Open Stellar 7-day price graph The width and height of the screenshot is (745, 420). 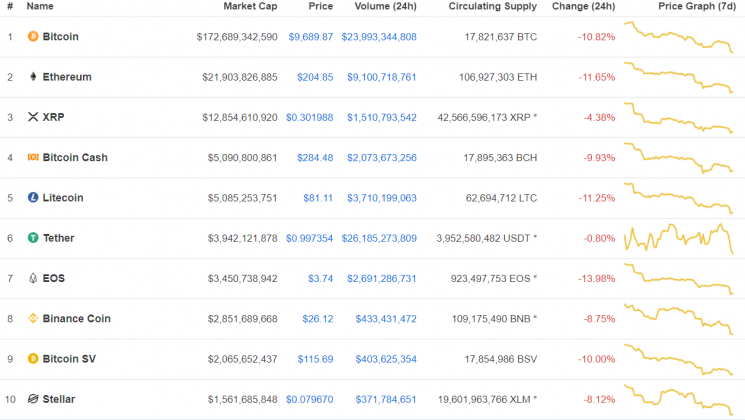678,400
